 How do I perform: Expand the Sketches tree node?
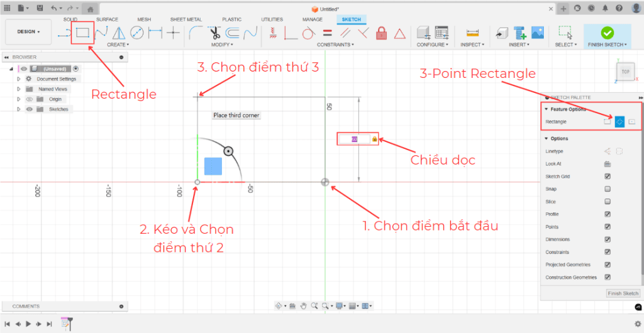point(19,109)
